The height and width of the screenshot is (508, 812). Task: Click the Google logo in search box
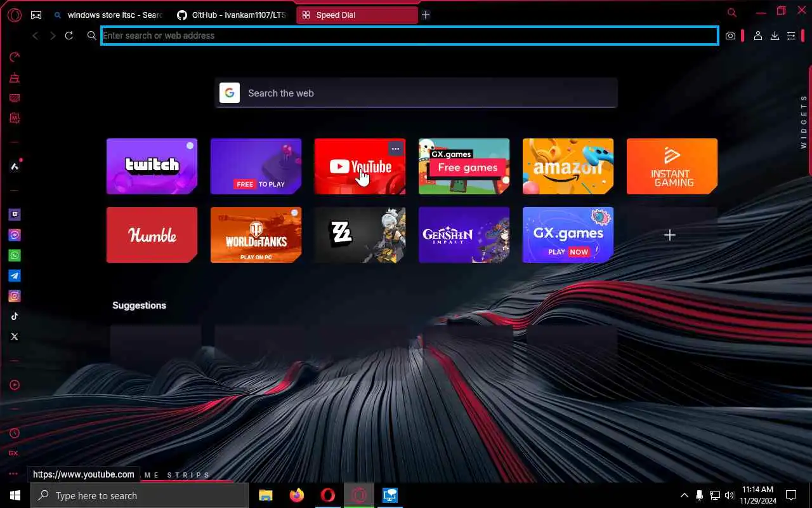(x=230, y=93)
